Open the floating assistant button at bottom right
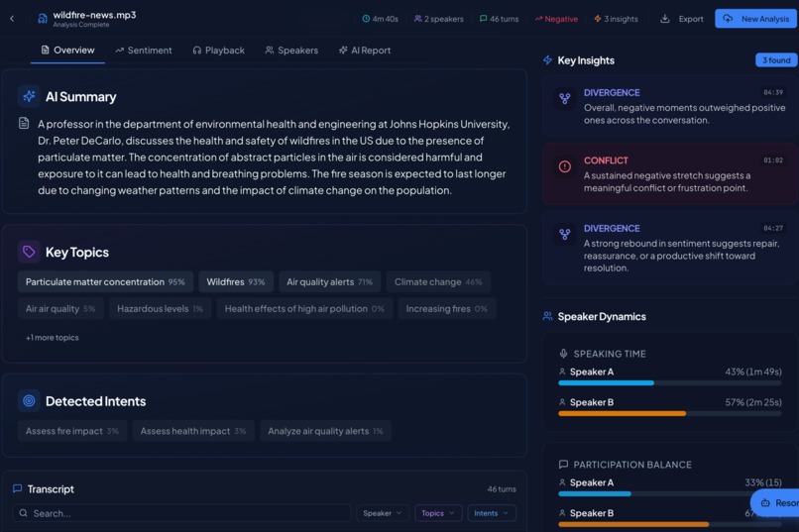The height and width of the screenshot is (532, 799). 775,503
